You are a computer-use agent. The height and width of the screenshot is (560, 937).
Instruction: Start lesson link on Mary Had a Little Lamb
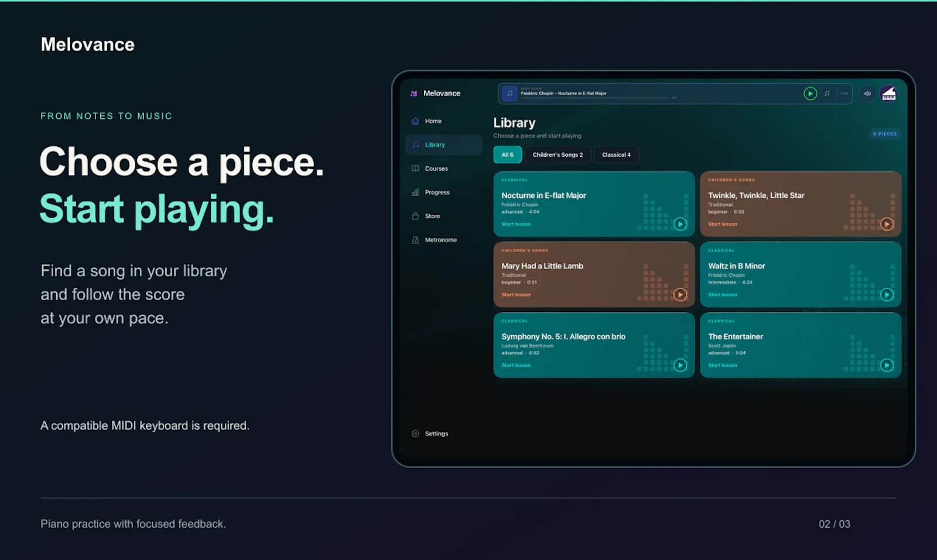(x=516, y=295)
